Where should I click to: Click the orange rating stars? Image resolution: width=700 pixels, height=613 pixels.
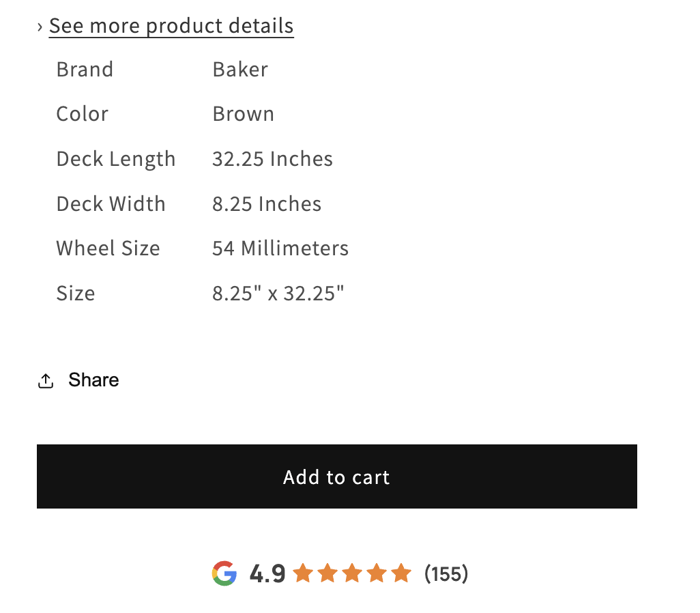[352, 573]
